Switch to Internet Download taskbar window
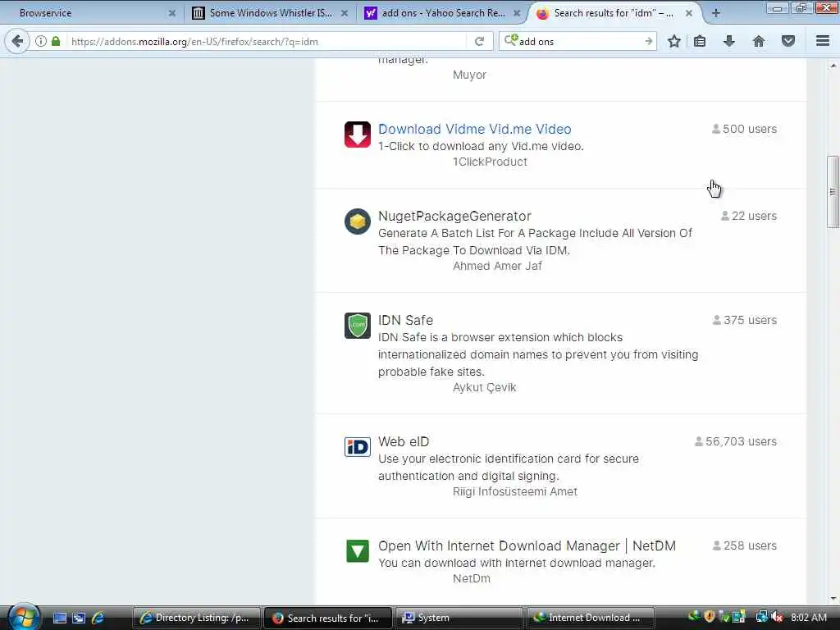The height and width of the screenshot is (630, 840). [x=590, y=618]
